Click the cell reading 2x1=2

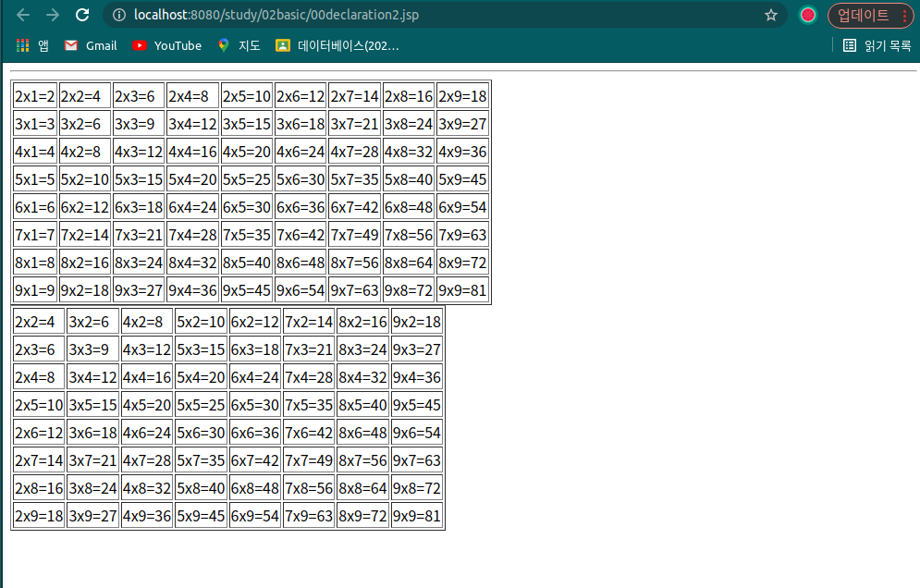pyautogui.click(x=34, y=96)
